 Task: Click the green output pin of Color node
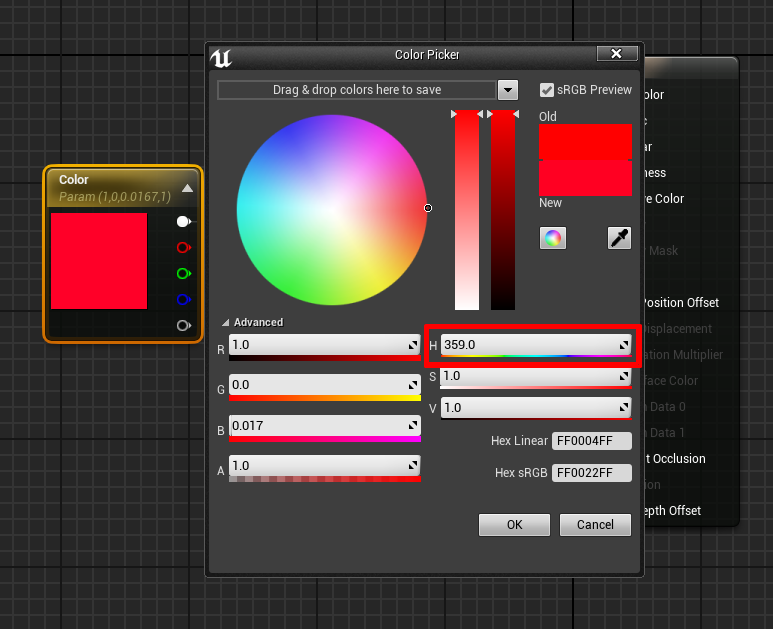(x=183, y=274)
